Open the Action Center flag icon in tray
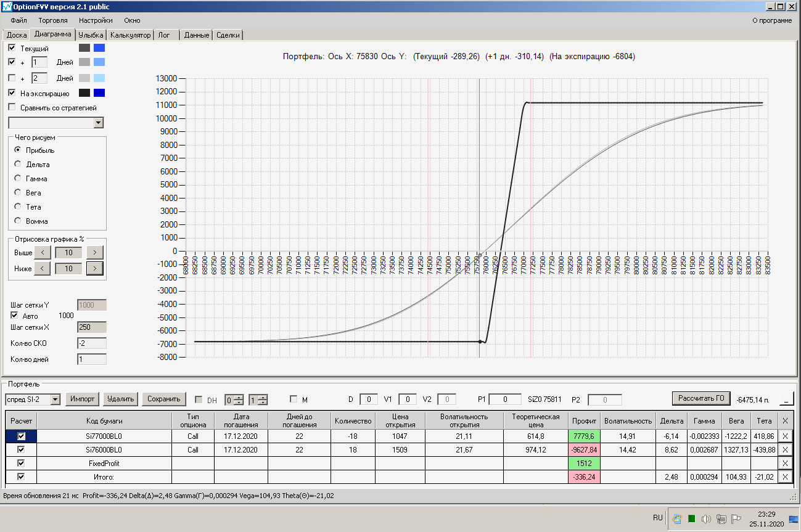 (x=736, y=519)
